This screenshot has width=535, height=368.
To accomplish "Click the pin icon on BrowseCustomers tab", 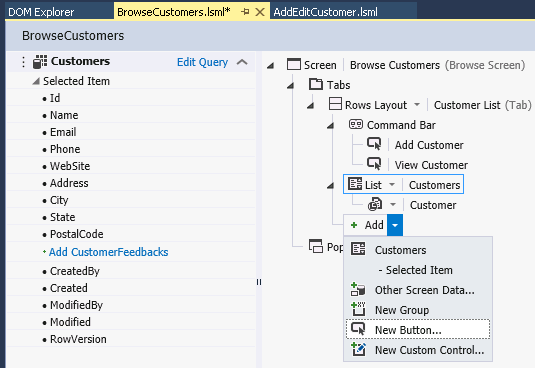I will (245, 12).
